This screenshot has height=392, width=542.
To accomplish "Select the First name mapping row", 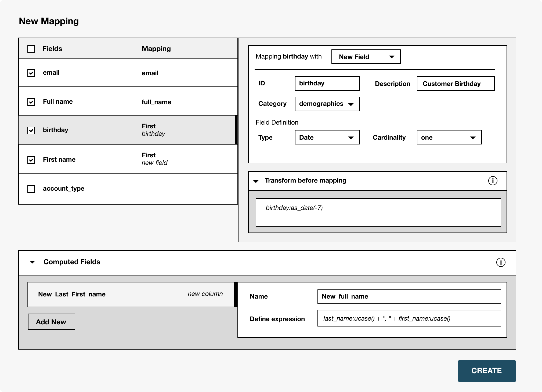I will point(128,159).
